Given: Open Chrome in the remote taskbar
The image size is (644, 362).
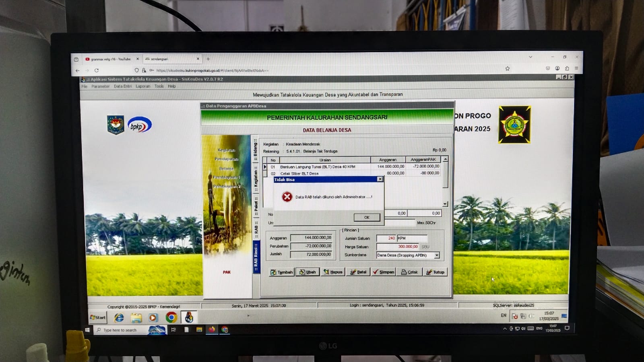Looking at the screenshot, I should (x=171, y=318).
